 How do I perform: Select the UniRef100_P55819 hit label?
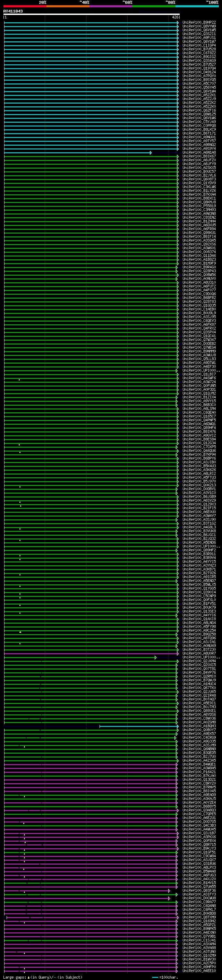click(x=199, y=206)
